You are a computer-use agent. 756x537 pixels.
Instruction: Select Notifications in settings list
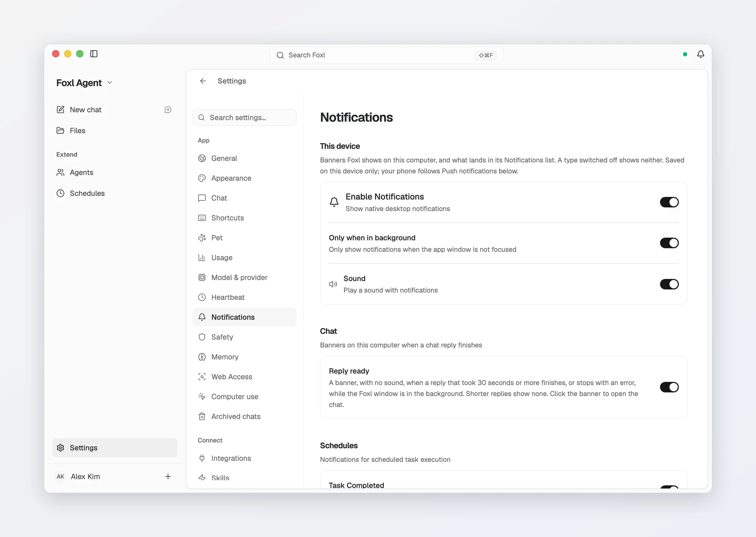tap(244, 317)
